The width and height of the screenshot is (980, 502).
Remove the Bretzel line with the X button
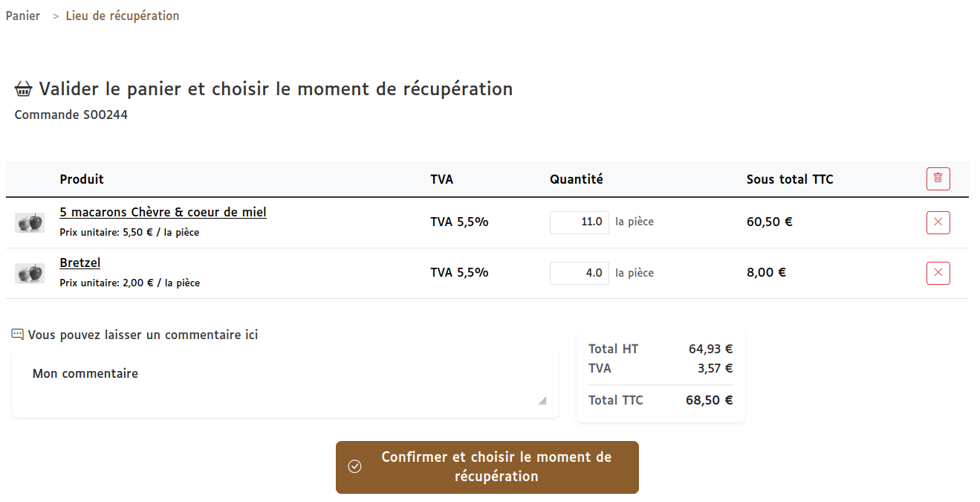[x=938, y=273]
